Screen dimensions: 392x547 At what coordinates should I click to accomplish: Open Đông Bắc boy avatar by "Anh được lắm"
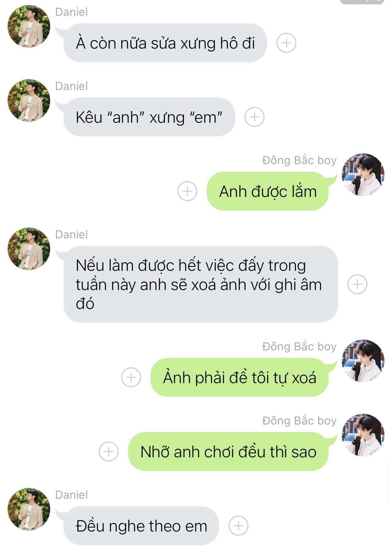click(x=363, y=175)
